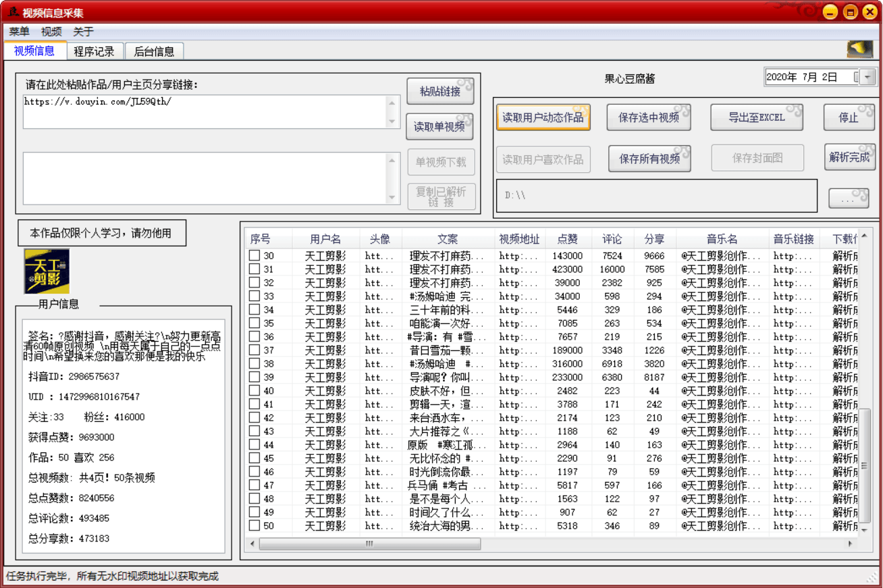Select the checkbox on row 50

[x=255, y=525]
